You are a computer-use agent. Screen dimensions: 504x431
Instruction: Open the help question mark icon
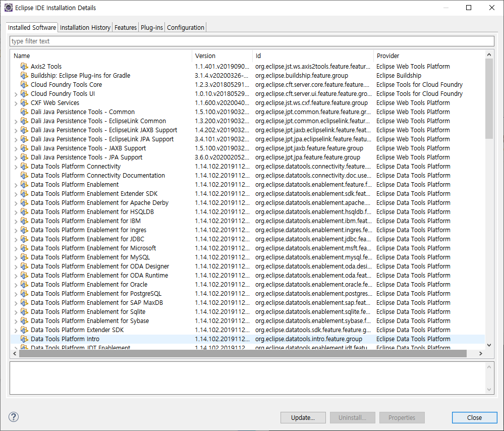coord(14,417)
